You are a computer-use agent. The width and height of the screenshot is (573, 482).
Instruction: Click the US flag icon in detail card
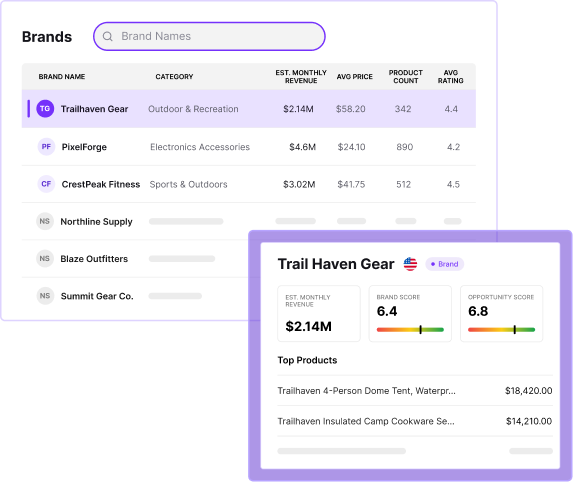point(410,264)
